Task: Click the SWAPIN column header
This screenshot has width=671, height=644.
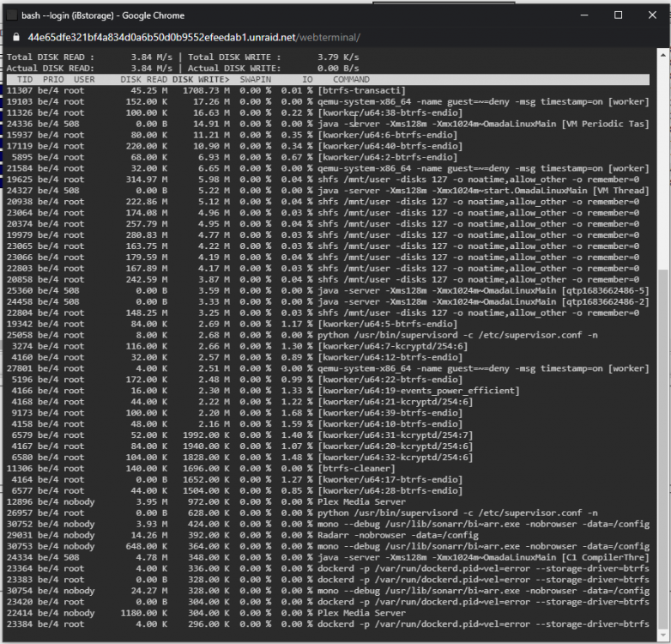Action: pyautogui.click(x=256, y=79)
